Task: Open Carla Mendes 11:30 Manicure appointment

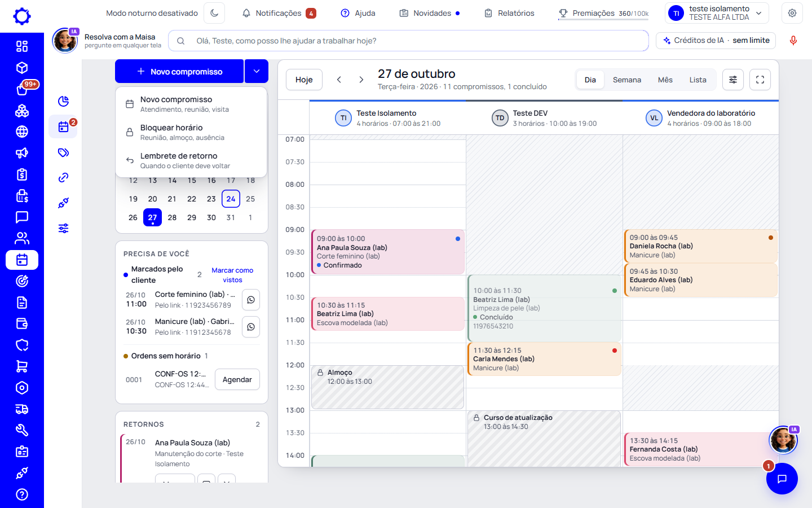Action: click(x=545, y=359)
